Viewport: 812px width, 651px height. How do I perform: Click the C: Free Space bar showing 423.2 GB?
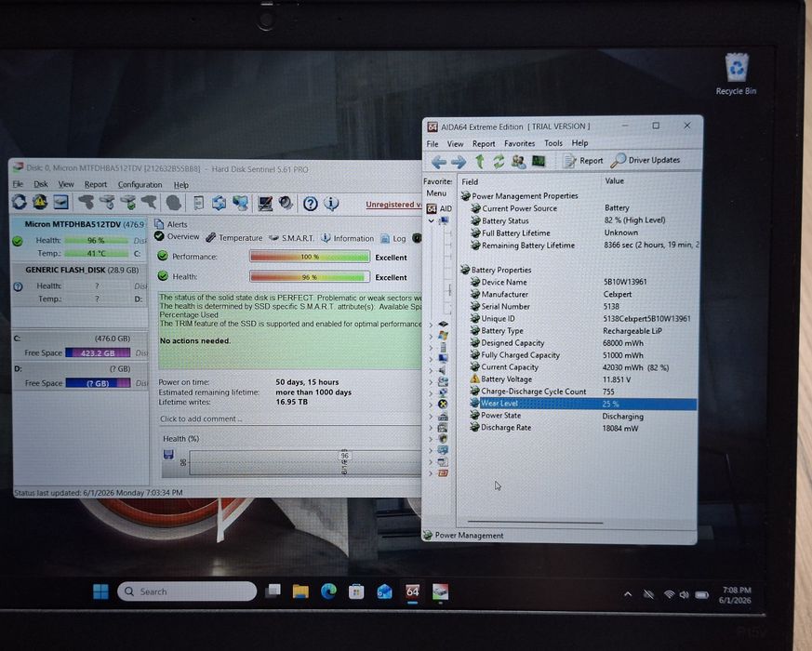tap(98, 352)
